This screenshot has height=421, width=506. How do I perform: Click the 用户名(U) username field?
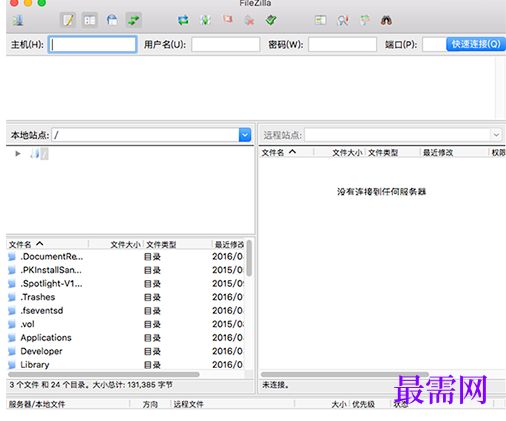225,44
